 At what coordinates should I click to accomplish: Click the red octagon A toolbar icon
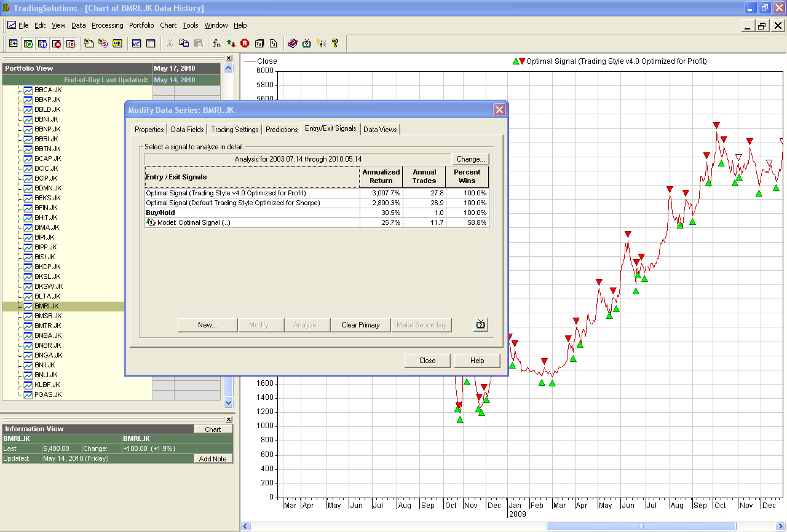245,44
